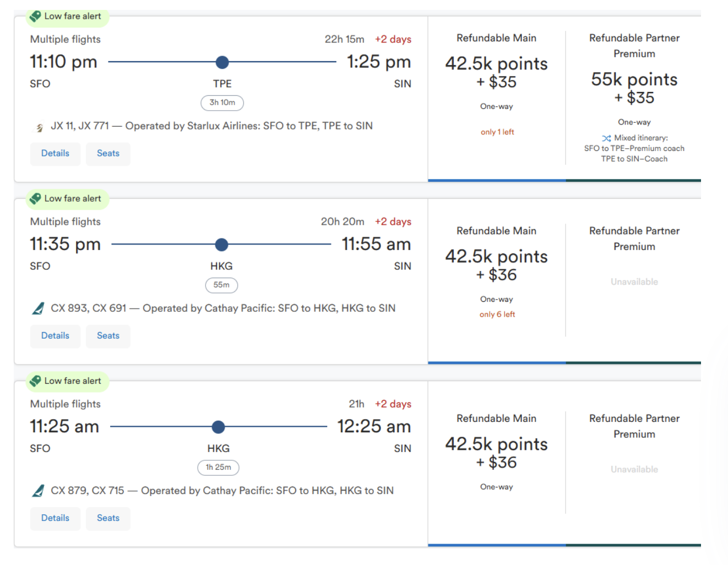Click the Cathay Pacific logo beside CX 893
This screenshot has width=728, height=565.
tap(38, 309)
